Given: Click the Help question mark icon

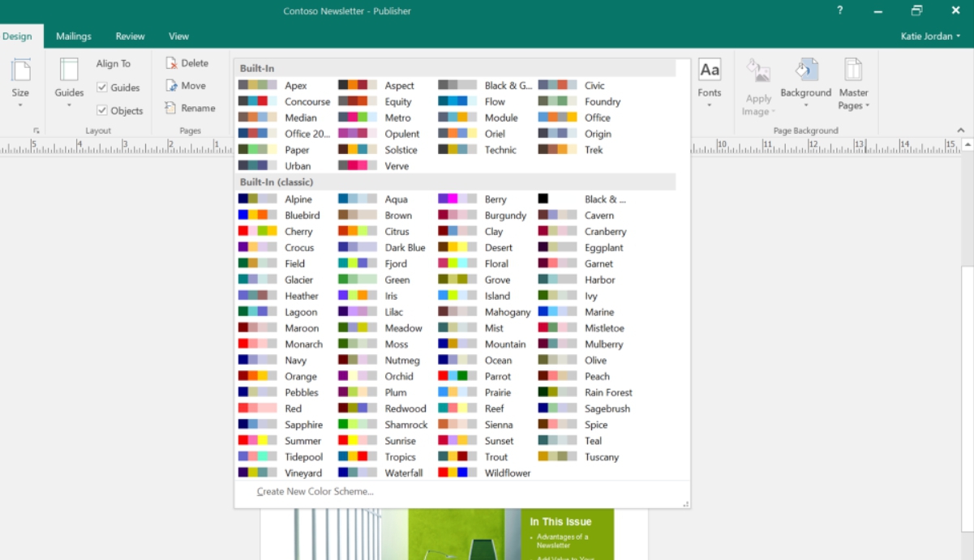Looking at the screenshot, I should [839, 11].
